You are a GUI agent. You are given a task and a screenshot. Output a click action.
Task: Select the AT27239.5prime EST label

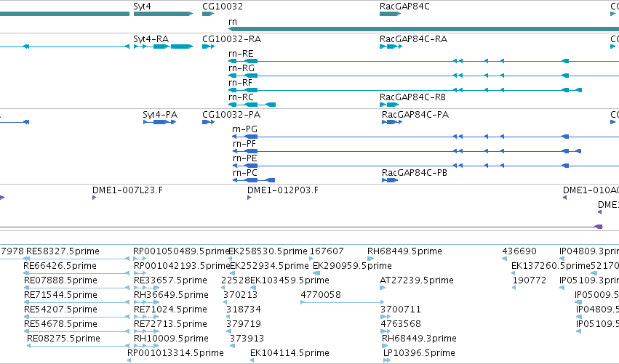pyautogui.click(x=417, y=280)
